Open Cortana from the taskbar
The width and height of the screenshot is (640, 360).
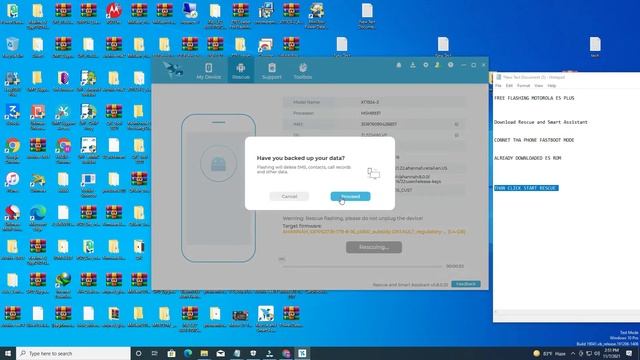pyautogui.click(x=138, y=353)
